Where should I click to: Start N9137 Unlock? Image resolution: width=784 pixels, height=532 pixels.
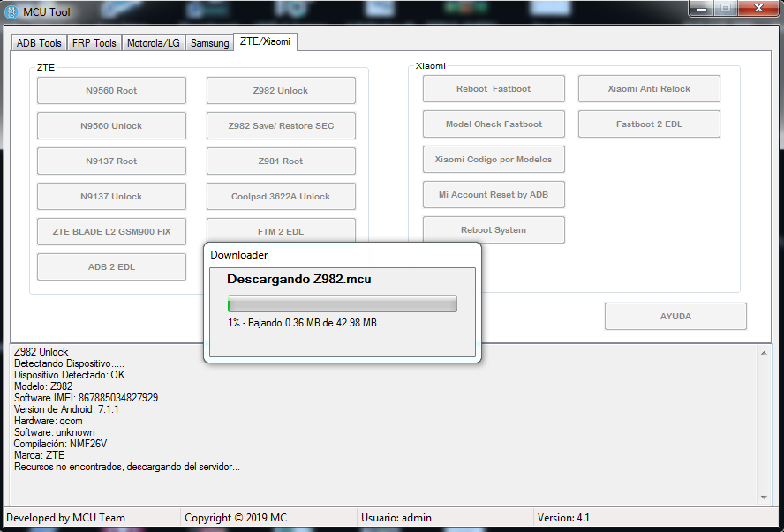[x=111, y=197]
